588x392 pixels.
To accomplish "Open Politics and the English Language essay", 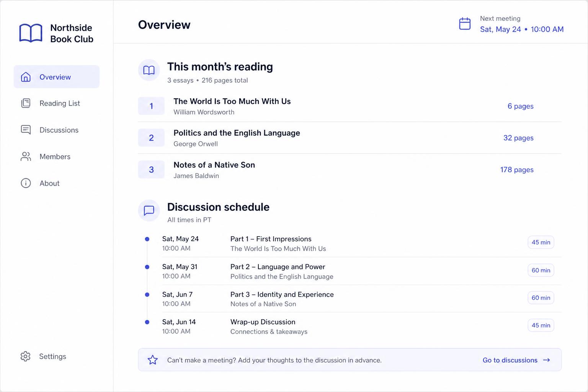I will tap(237, 133).
